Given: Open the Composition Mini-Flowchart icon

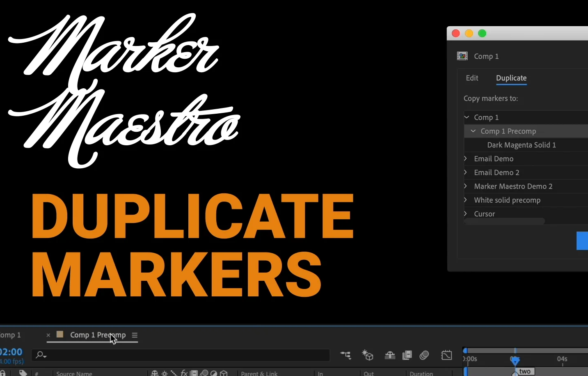Looking at the screenshot, I should click(x=345, y=355).
